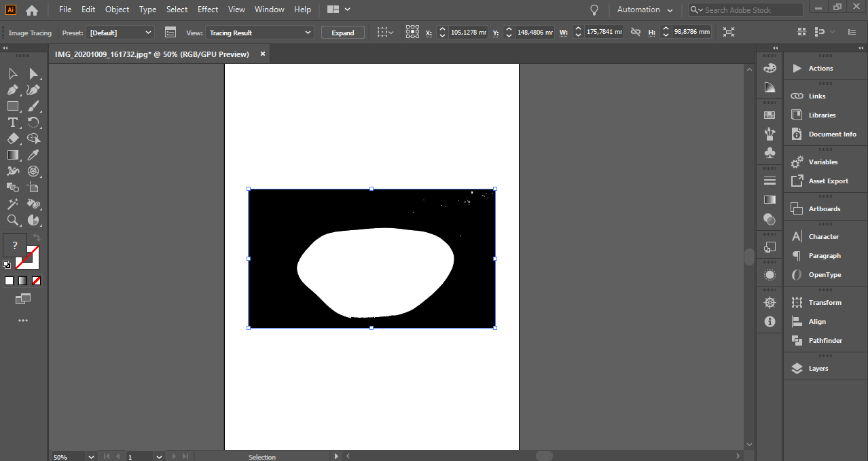Viewport: 868px width, 461px height.
Task: Open the zoom level dropdown at 50%
Action: click(92, 457)
